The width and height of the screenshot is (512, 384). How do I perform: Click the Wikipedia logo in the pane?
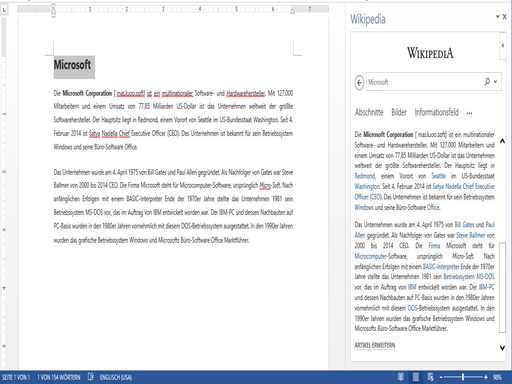430,53
